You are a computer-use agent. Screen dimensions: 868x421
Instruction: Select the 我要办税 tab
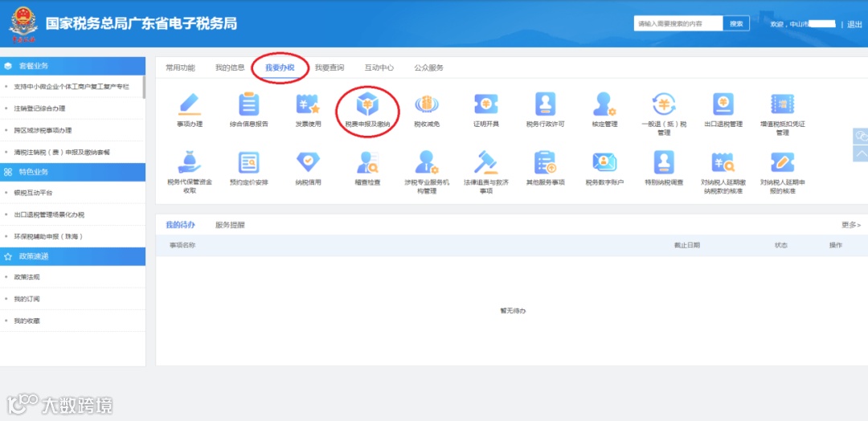tap(280, 67)
